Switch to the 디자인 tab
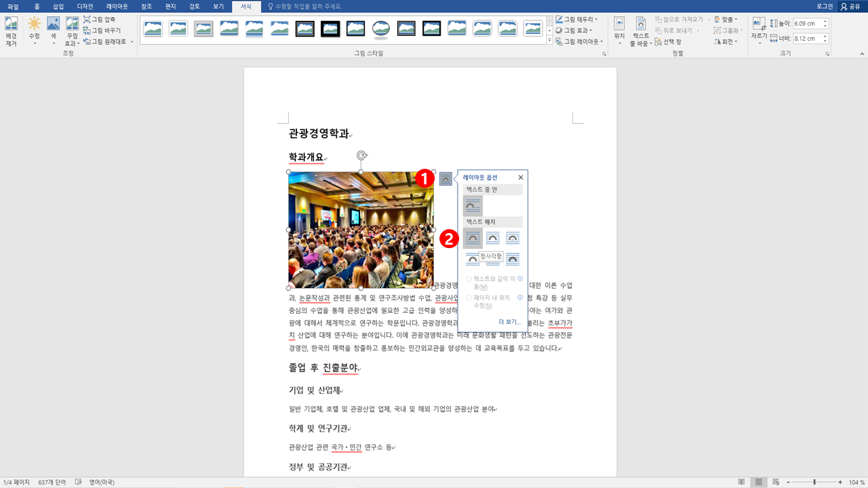The height and width of the screenshot is (488, 868). pos(85,6)
